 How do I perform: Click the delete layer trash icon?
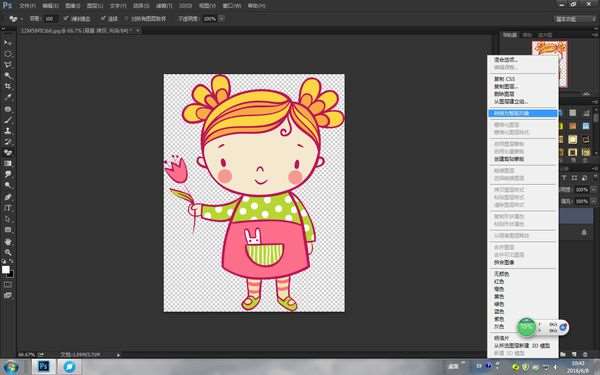pos(585,355)
